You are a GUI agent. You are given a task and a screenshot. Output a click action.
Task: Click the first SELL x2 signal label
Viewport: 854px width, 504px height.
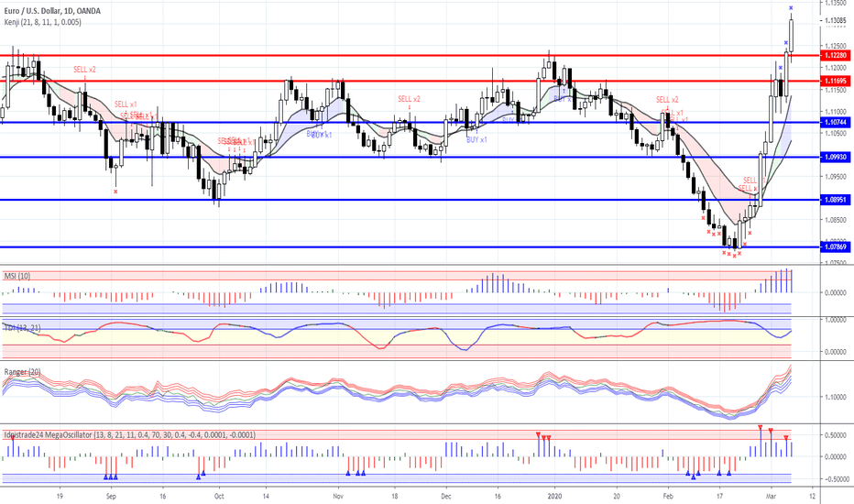(x=84, y=70)
